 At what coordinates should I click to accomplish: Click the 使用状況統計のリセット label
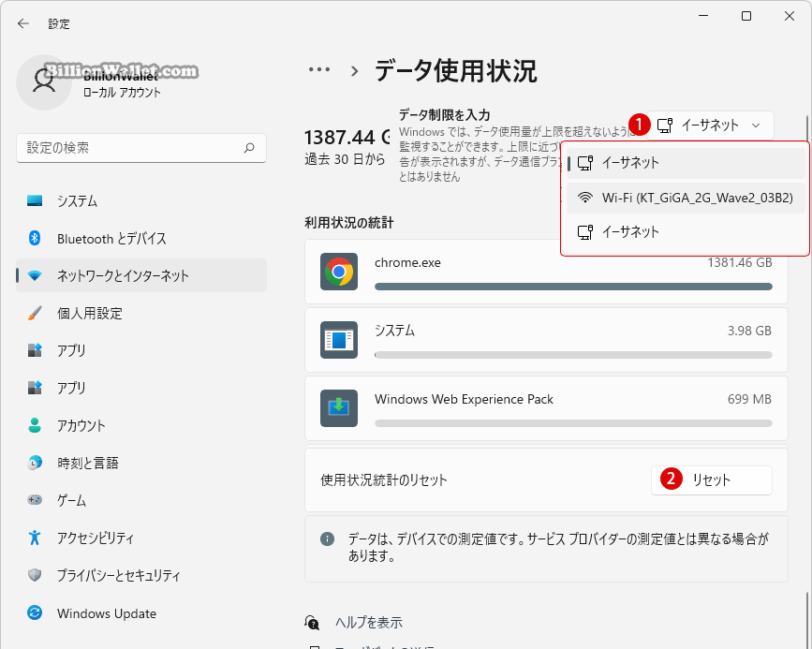384,480
